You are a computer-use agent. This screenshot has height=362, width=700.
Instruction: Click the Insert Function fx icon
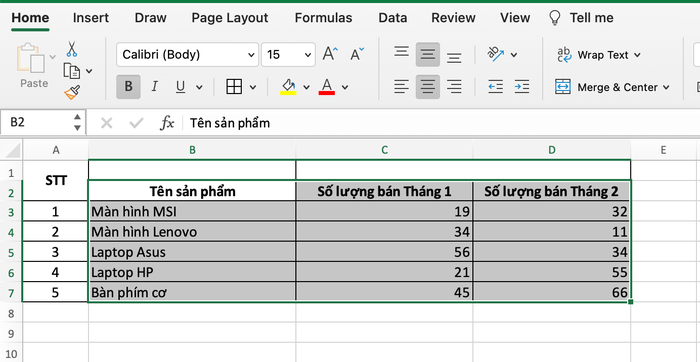coord(167,122)
